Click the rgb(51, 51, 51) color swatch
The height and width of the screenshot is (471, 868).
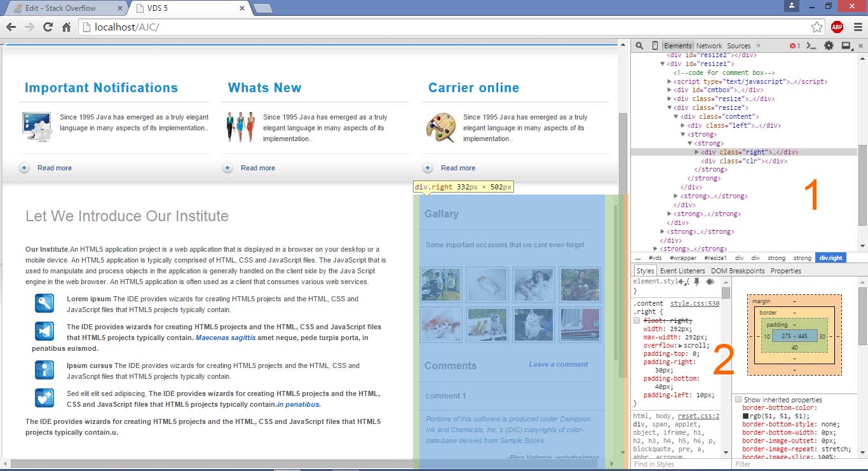745,416
